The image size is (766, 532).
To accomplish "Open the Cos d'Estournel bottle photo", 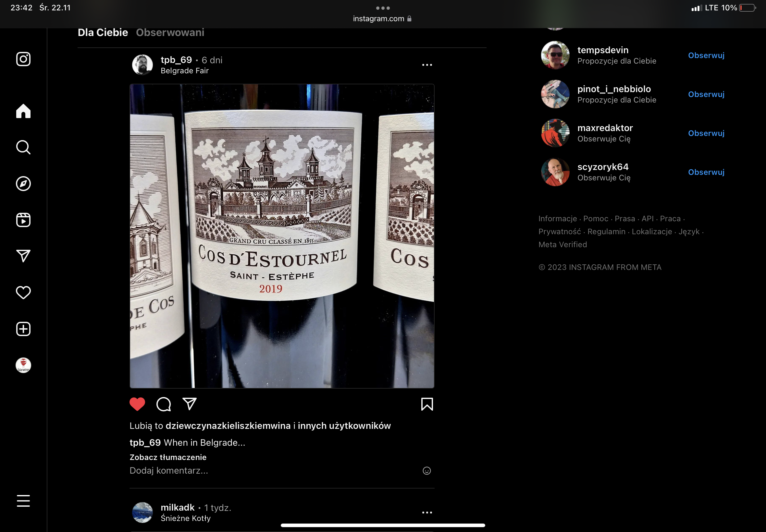I will point(282,236).
